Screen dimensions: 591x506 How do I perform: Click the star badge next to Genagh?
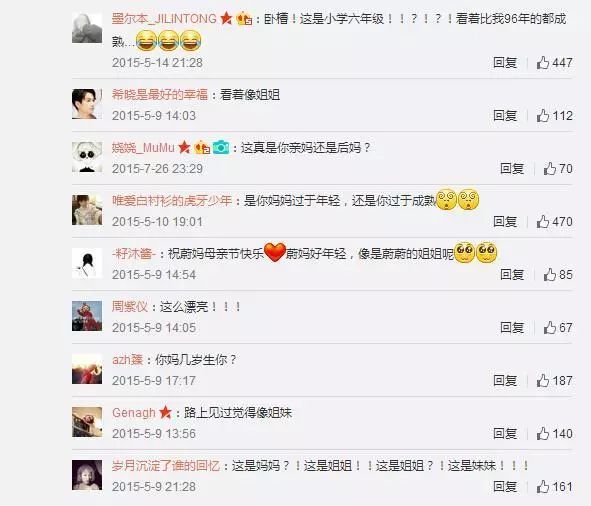pyautogui.click(x=165, y=412)
